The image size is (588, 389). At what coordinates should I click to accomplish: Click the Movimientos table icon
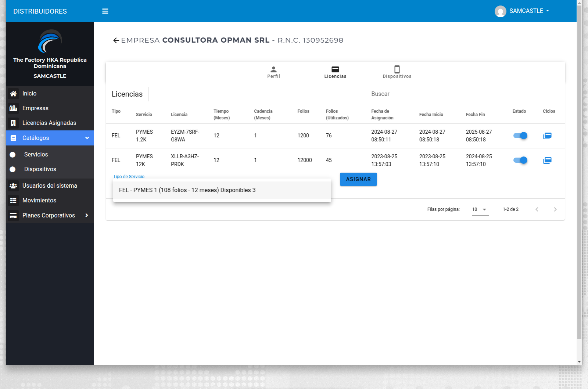tap(13, 201)
